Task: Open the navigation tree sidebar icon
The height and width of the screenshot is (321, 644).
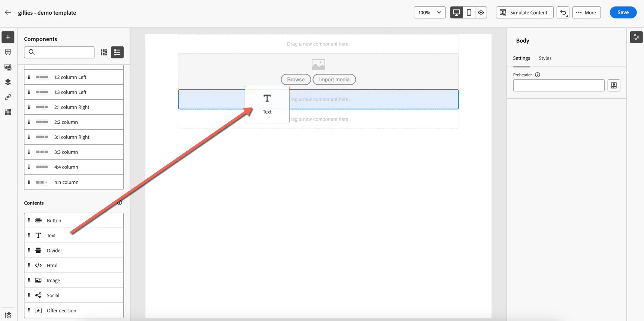Action: coord(8,52)
